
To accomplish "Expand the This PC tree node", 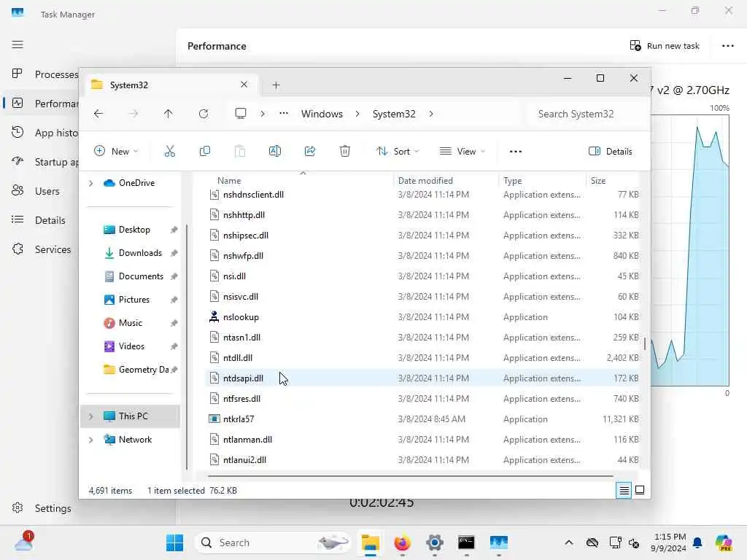I will [x=91, y=416].
